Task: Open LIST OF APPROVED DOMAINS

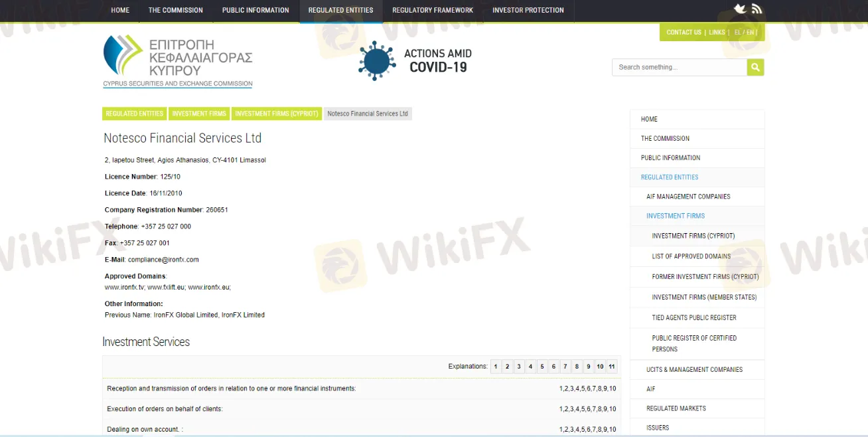Action: click(x=697, y=256)
